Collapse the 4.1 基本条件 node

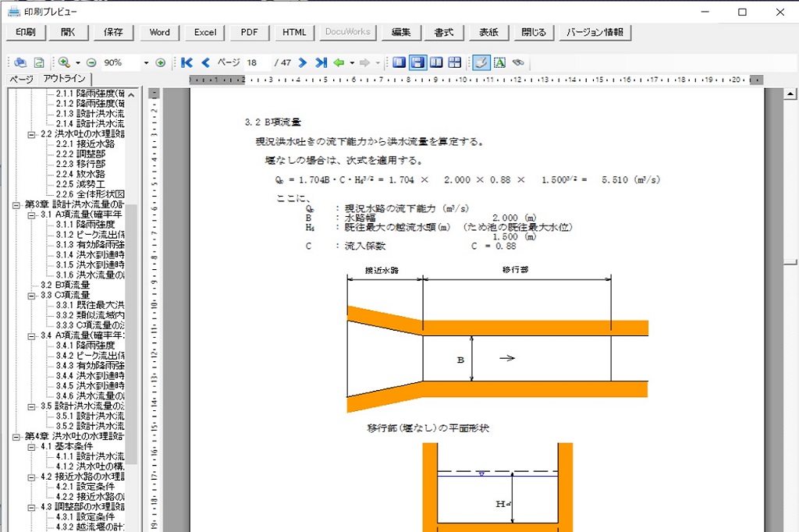click(x=31, y=447)
